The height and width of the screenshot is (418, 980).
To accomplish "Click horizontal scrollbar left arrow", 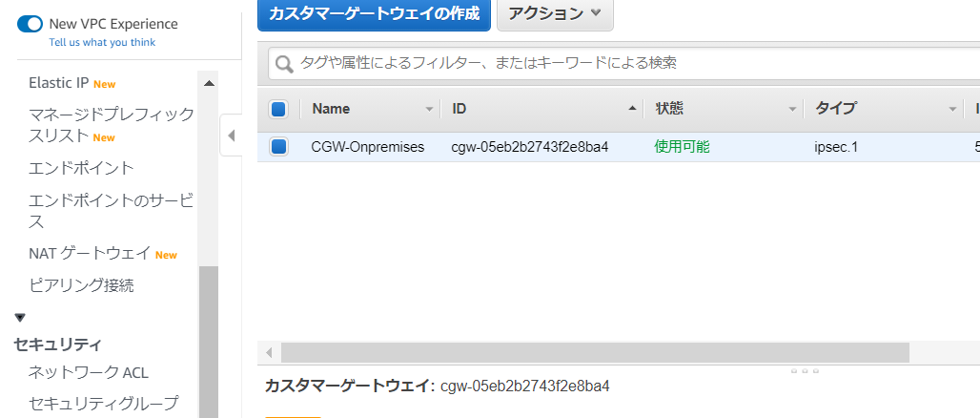I will [270, 353].
